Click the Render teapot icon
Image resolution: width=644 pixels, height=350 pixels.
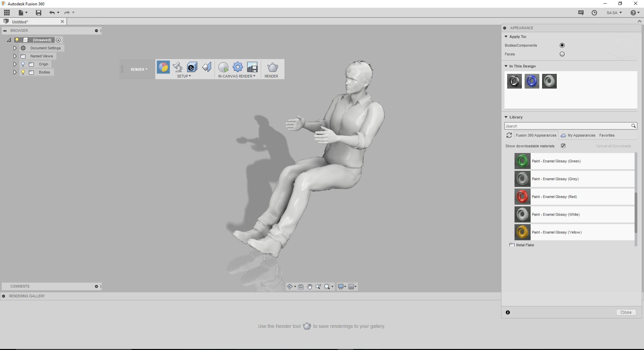pyautogui.click(x=272, y=67)
